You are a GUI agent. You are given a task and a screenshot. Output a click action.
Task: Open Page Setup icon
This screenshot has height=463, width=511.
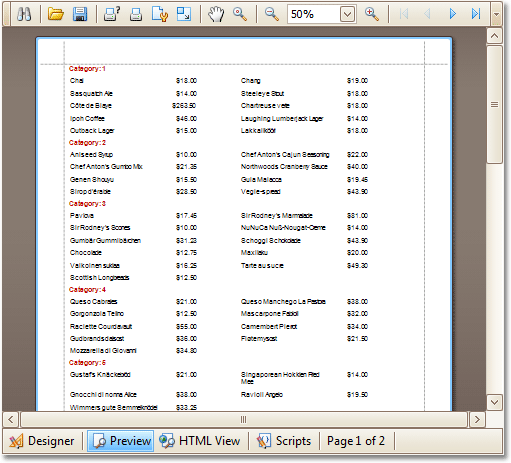tap(160, 14)
